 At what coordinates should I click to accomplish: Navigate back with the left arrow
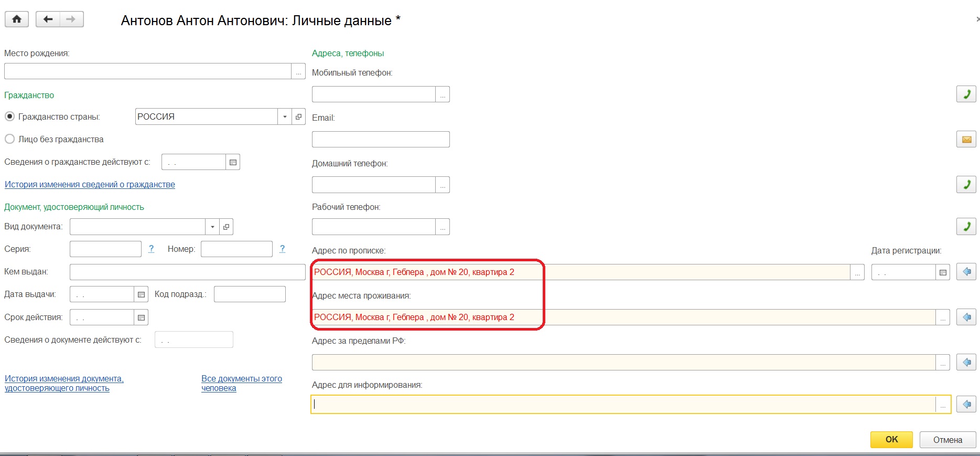(x=48, y=19)
